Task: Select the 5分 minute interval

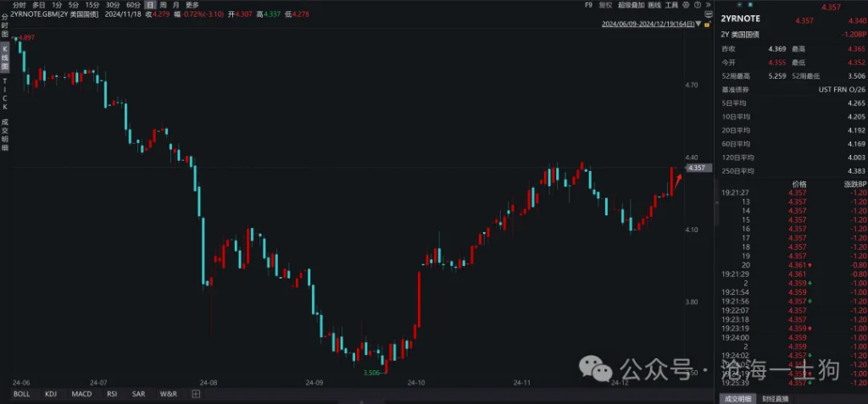Action: [74, 5]
